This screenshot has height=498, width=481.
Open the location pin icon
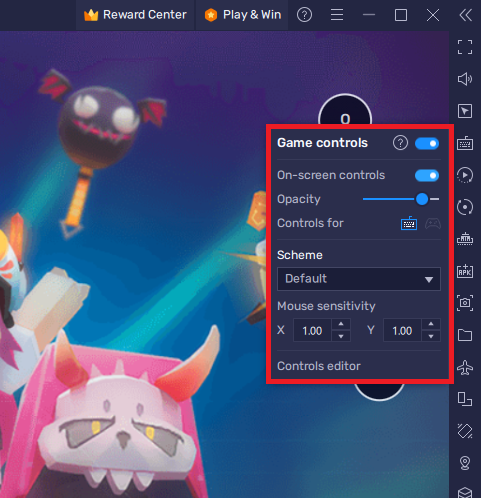pyautogui.click(x=465, y=463)
